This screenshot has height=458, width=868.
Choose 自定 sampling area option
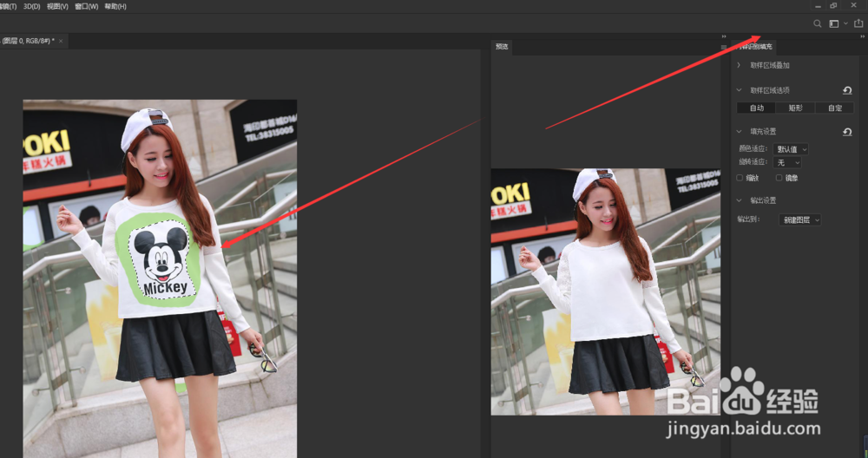pos(835,108)
